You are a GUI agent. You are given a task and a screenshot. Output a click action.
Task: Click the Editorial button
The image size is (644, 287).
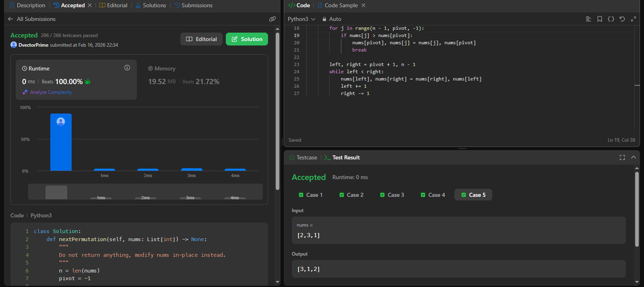(201, 39)
